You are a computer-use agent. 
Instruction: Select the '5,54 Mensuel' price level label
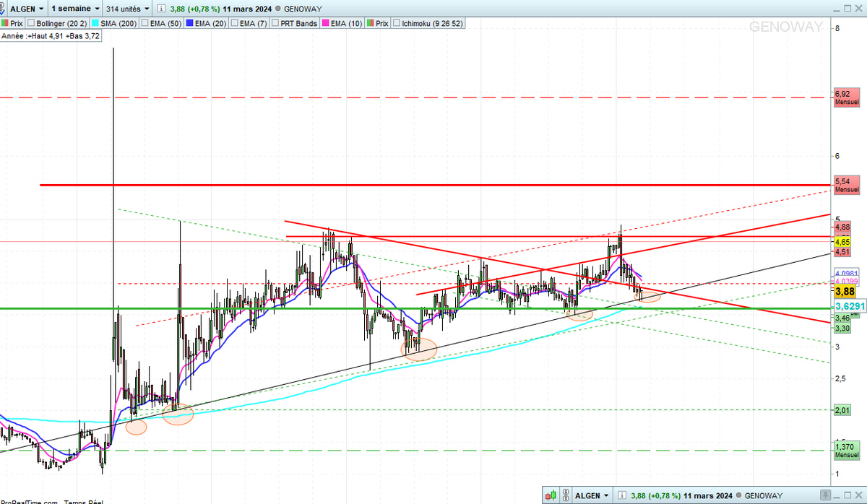coord(847,185)
